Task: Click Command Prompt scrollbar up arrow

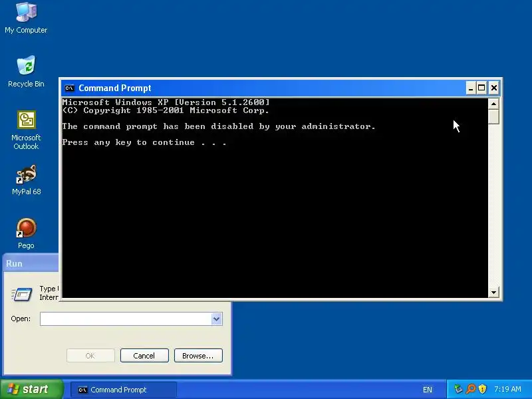Action: tap(493, 104)
